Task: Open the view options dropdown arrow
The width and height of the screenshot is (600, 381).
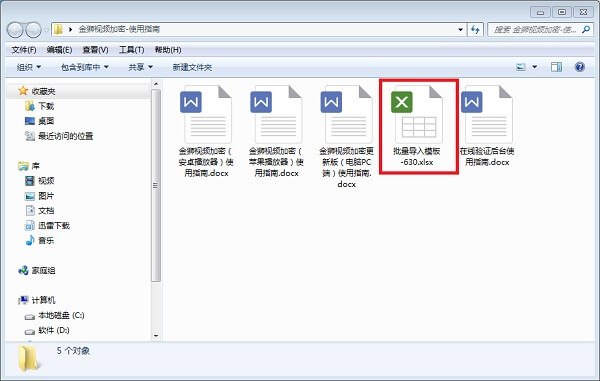Action: coord(535,67)
